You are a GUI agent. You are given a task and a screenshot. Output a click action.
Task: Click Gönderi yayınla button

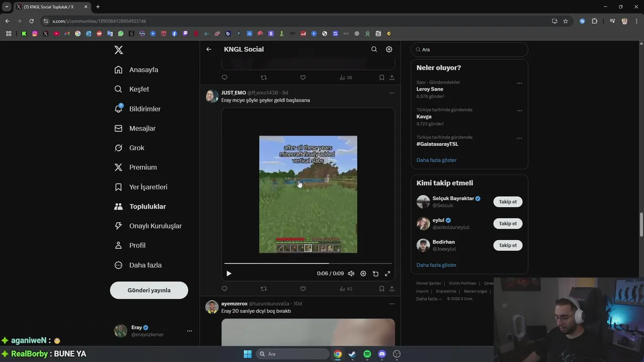coord(149,290)
